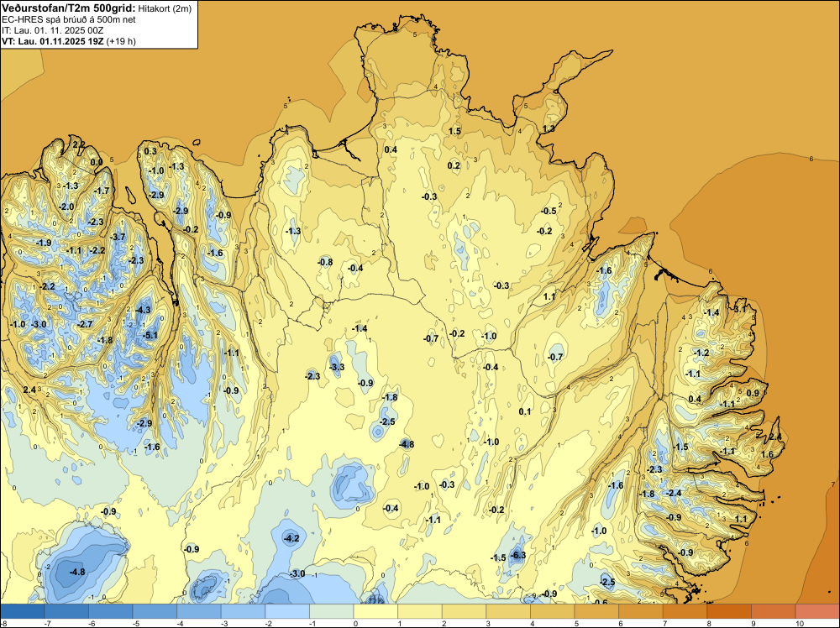The width and height of the screenshot is (840, 628).
Task: Click the '-0.5' temperature value
Action: tap(549, 211)
